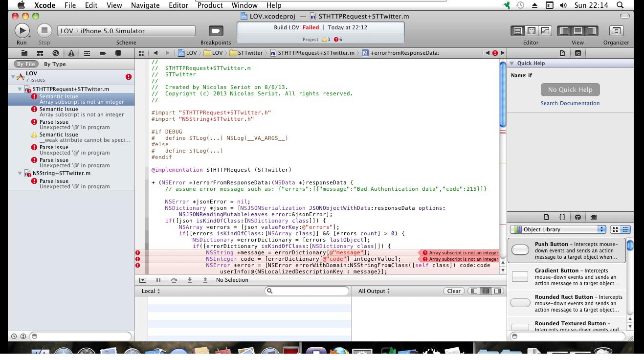Show the Code Snippet library
This screenshot has width=644, height=360.
tap(562, 217)
